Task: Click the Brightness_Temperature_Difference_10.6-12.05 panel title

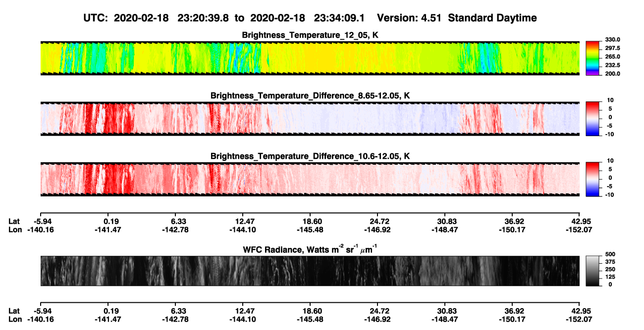Action: click(x=310, y=156)
